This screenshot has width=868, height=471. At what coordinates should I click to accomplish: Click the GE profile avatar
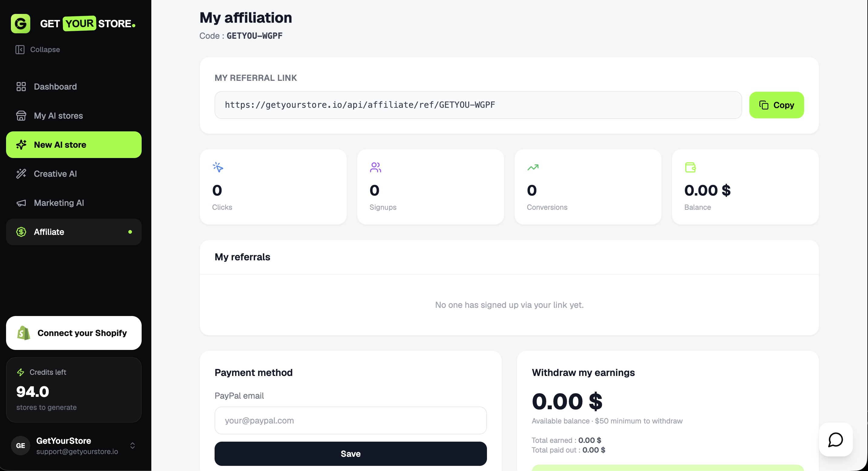point(21,445)
